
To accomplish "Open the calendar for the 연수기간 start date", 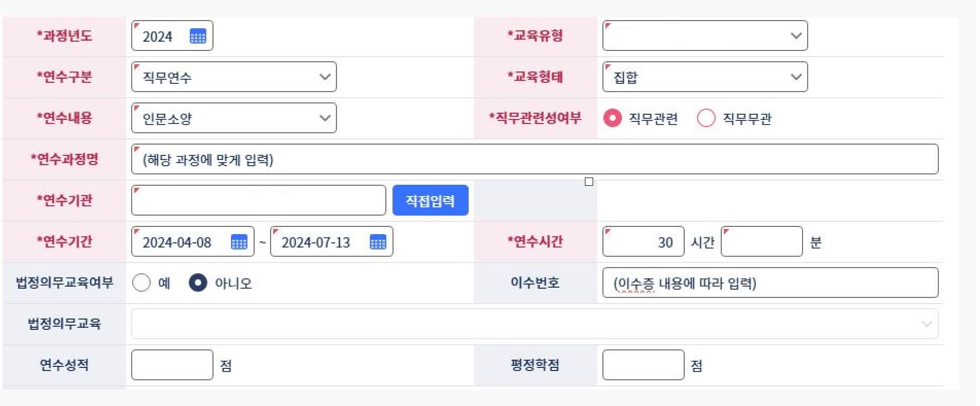I will point(239,242).
